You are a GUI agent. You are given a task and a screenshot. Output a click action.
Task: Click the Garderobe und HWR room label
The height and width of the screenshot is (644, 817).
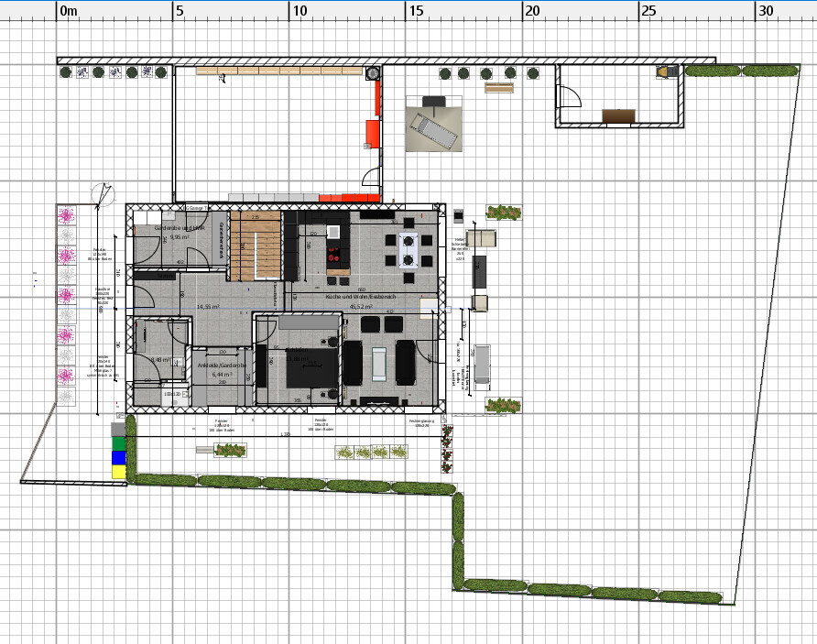tap(180, 227)
